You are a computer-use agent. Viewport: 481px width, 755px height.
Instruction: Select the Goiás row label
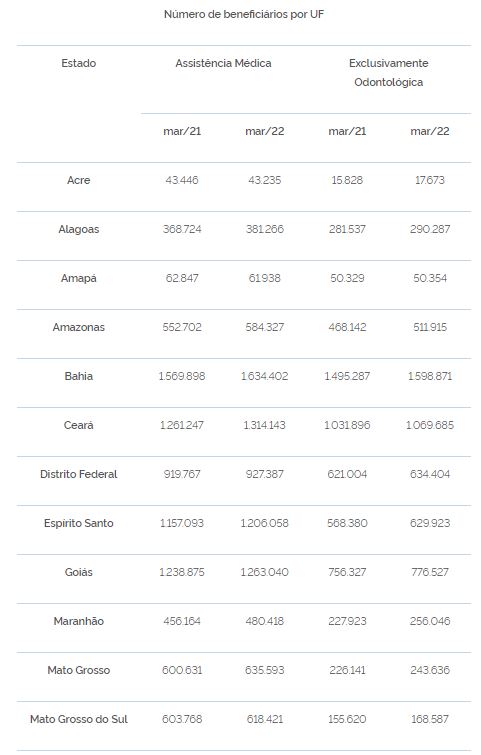pos(78,572)
